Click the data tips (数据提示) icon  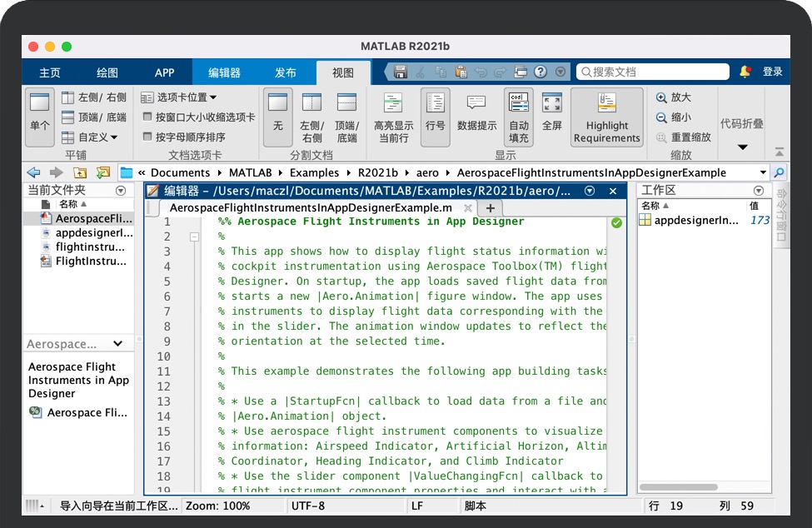[476, 103]
